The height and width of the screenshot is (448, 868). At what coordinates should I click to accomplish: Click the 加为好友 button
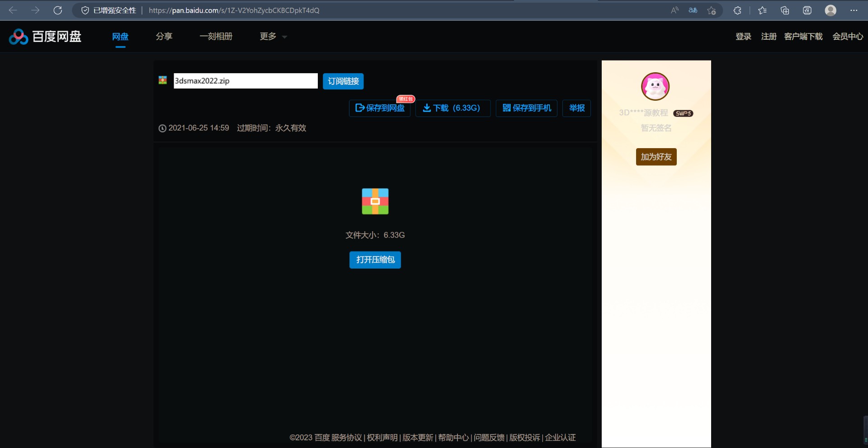(x=656, y=157)
